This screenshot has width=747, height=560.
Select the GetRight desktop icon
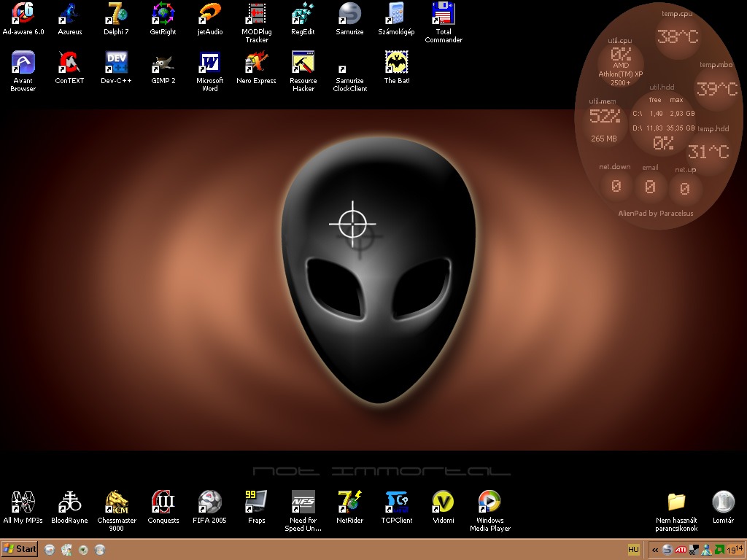point(163,14)
